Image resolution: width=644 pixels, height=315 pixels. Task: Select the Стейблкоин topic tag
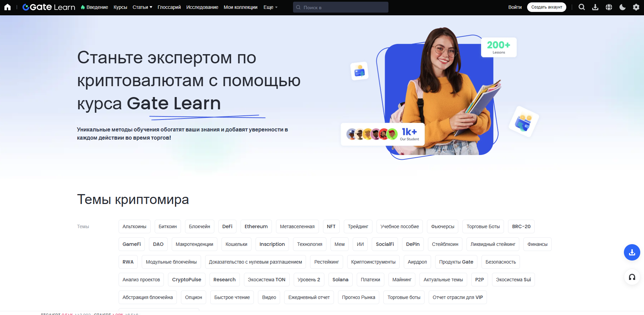(x=445, y=244)
